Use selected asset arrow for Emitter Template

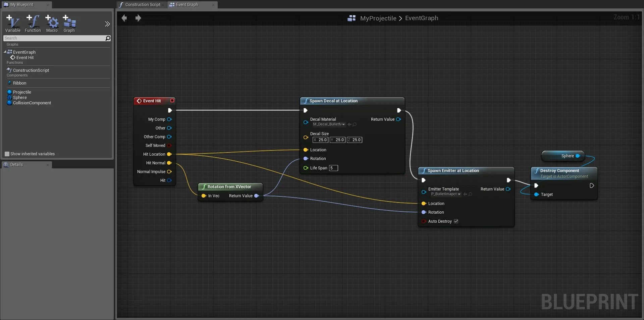[465, 194]
